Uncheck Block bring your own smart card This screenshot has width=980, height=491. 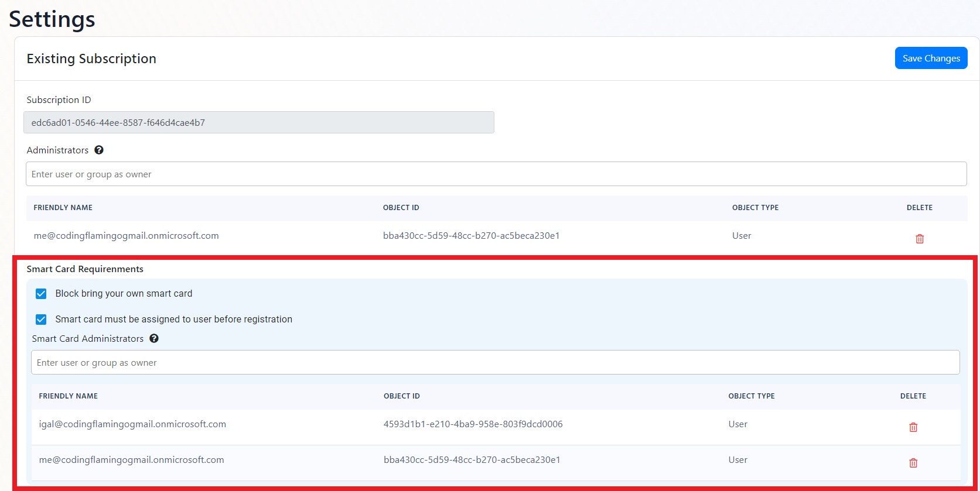pos(41,294)
